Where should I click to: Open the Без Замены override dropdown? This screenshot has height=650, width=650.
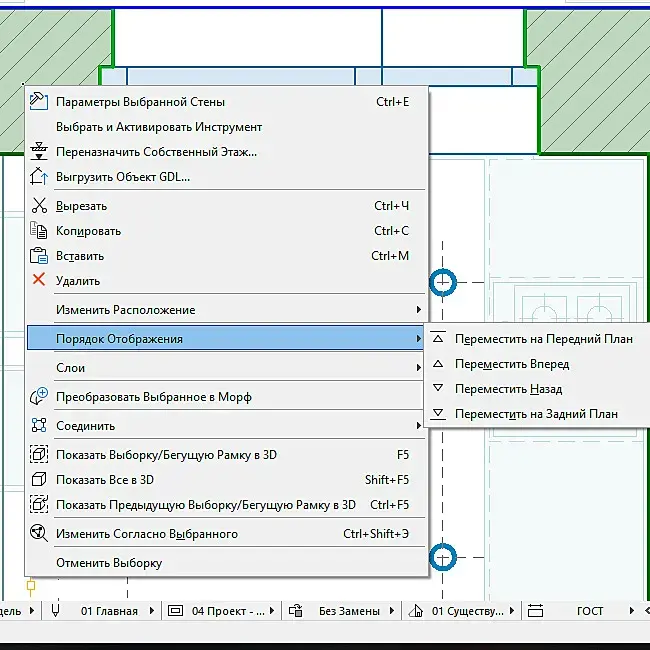356,611
